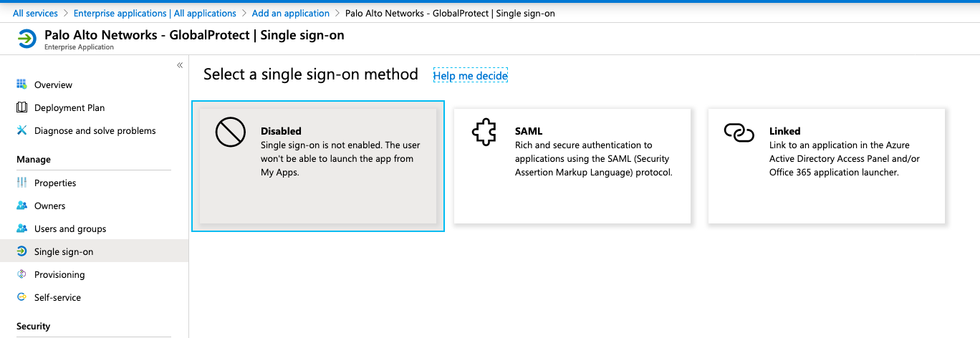Click the Deployment Plan book icon

click(21, 107)
